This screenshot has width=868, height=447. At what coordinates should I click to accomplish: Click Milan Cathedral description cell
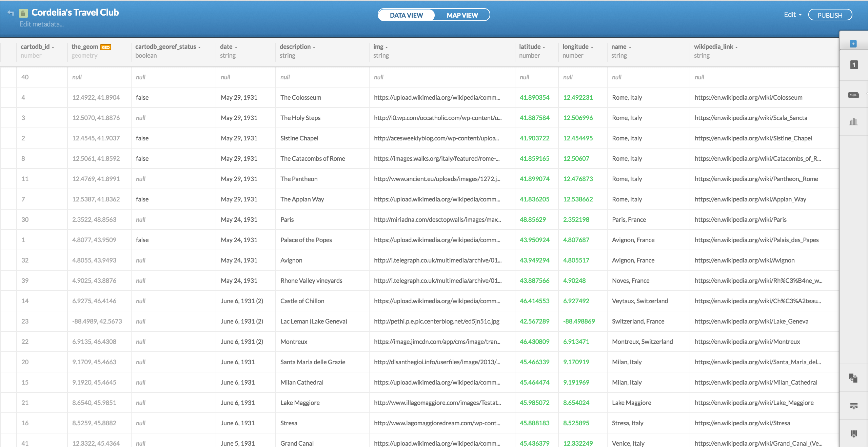point(322,383)
